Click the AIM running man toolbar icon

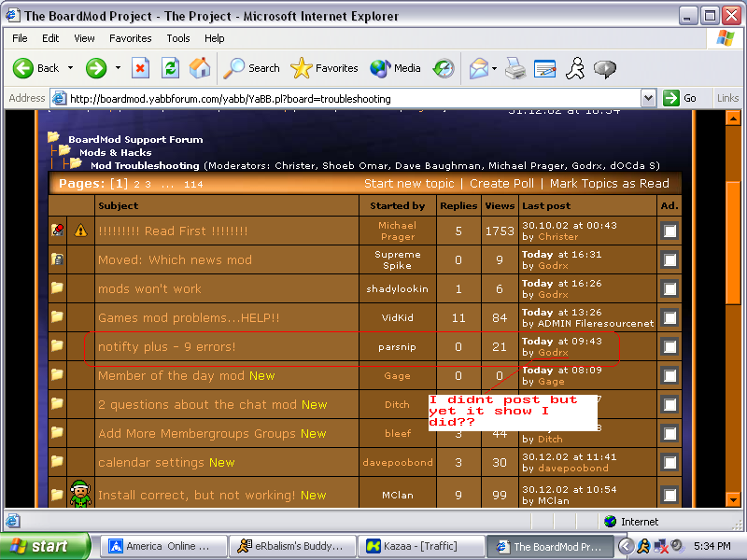coord(575,68)
